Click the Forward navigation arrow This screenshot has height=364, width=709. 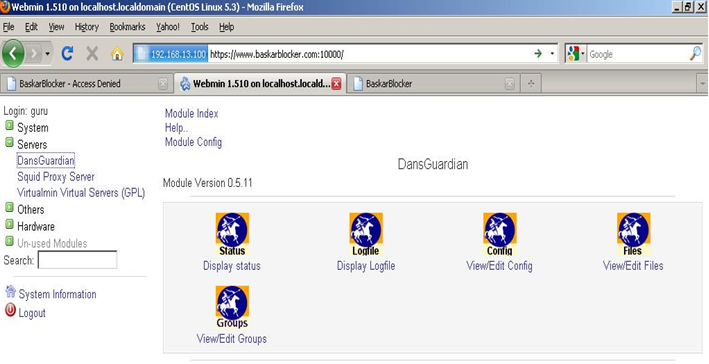pos(34,54)
